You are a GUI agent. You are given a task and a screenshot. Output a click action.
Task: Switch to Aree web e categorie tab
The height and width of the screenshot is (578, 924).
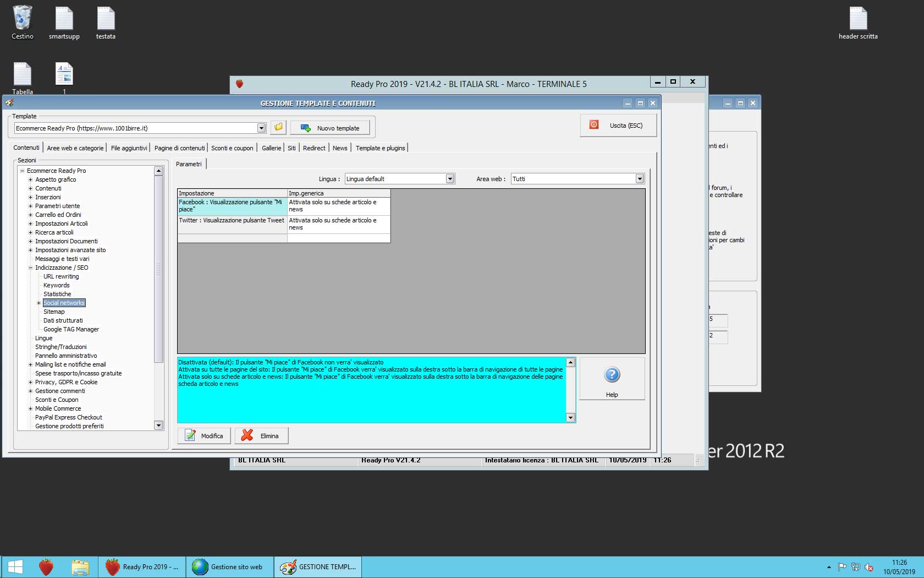[x=75, y=148]
